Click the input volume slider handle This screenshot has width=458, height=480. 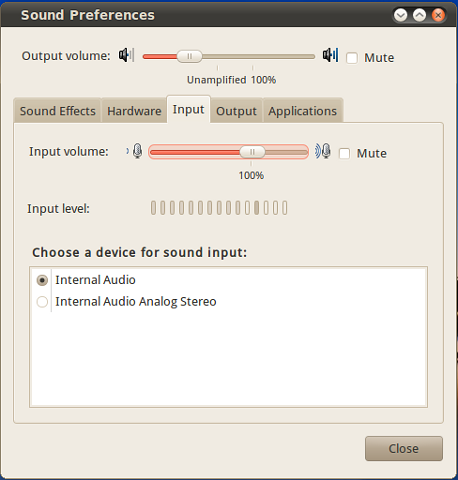252,152
